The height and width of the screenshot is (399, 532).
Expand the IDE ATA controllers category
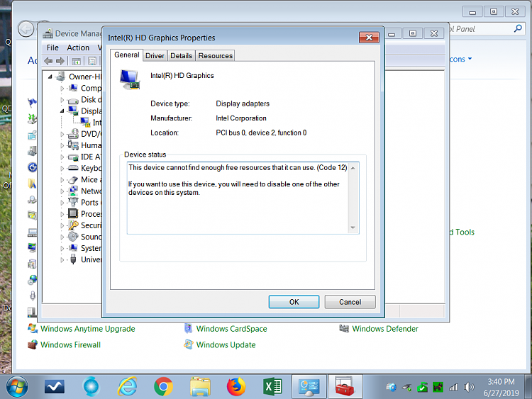point(62,157)
